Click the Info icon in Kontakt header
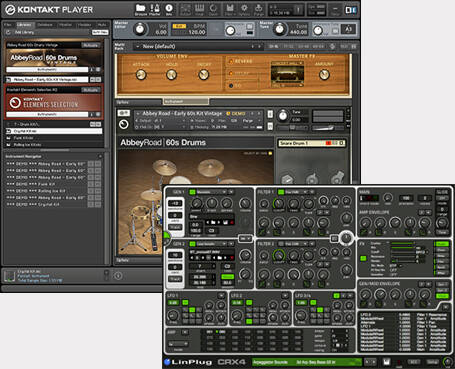 (x=169, y=9)
